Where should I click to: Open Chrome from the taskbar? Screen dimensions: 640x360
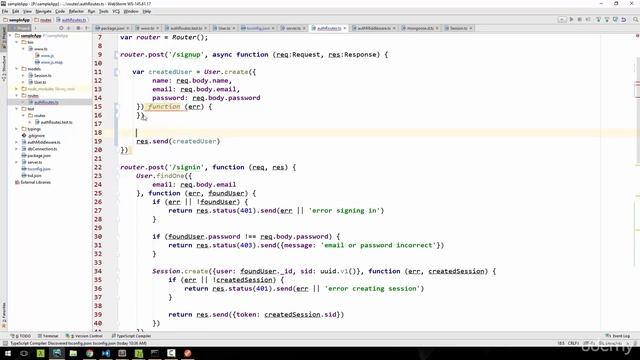click(89, 353)
